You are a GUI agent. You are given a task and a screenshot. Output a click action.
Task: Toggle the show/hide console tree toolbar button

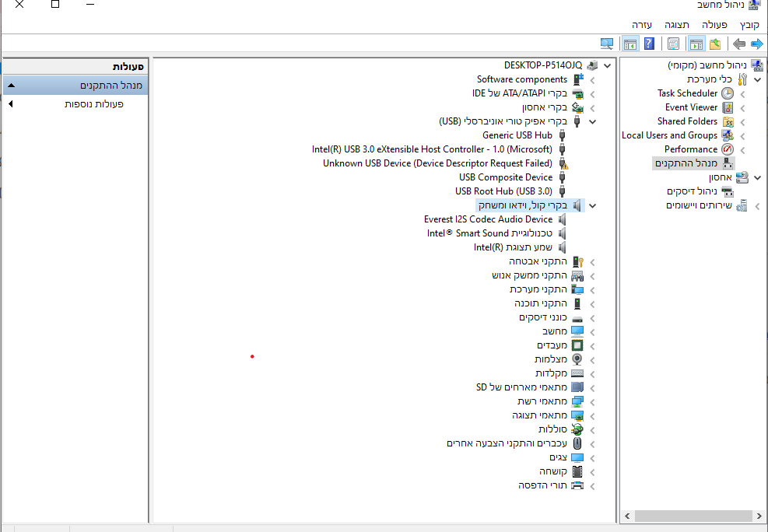(x=696, y=44)
